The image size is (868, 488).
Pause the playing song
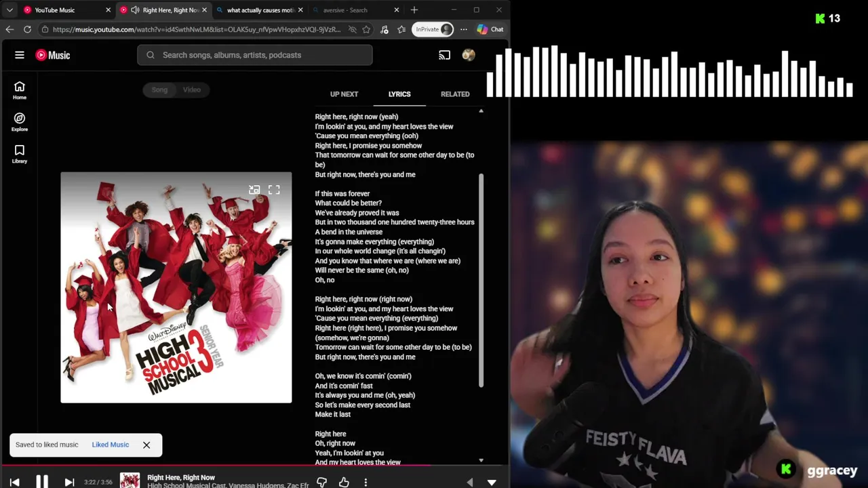click(41, 482)
